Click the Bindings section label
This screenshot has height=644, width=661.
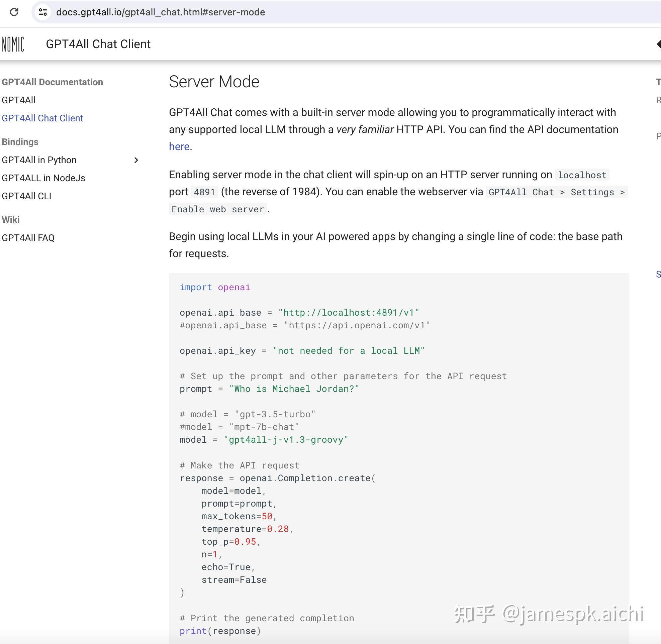[20, 142]
